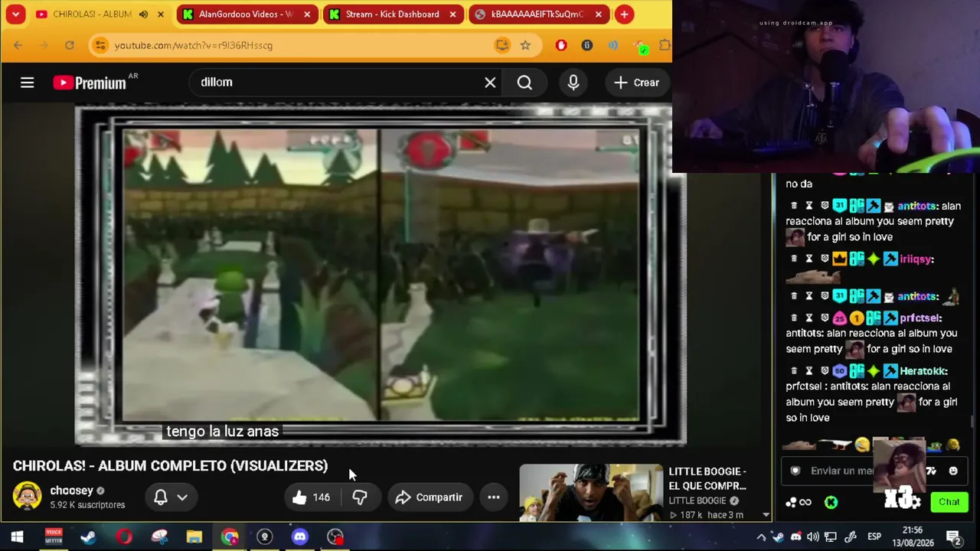Click username Heratokk in chat
Image resolution: width=980 pixels, height=551 pixels.
tap(923, 371)
